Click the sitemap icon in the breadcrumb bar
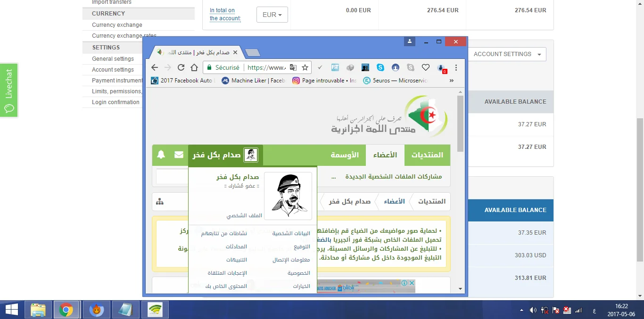This screenshot has height=319, width=644. [160, 202]
